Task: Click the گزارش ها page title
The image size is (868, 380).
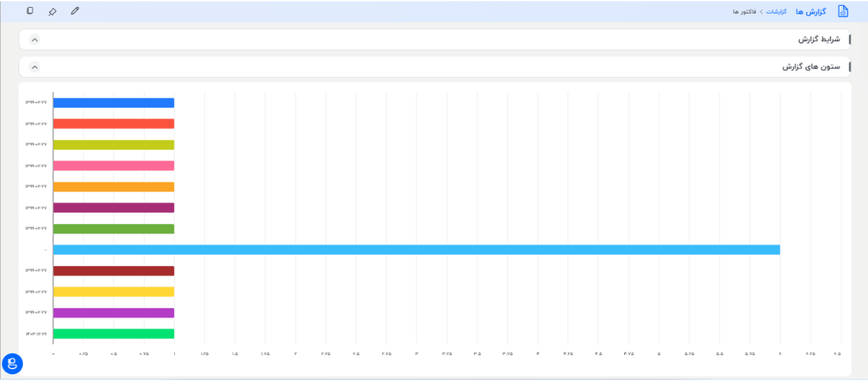Action: click(811, 12)
